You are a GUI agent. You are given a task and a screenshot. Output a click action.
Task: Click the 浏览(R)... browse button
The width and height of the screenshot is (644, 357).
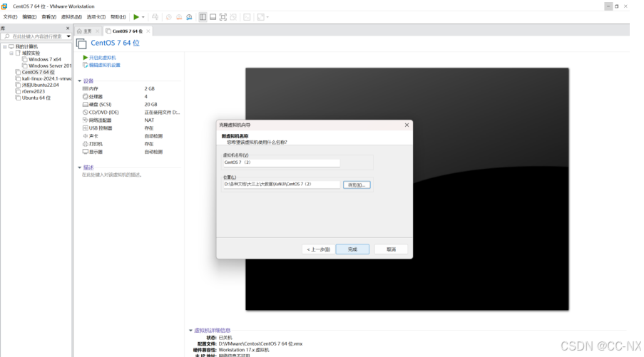pyautogui.click(x=357, y=185)
